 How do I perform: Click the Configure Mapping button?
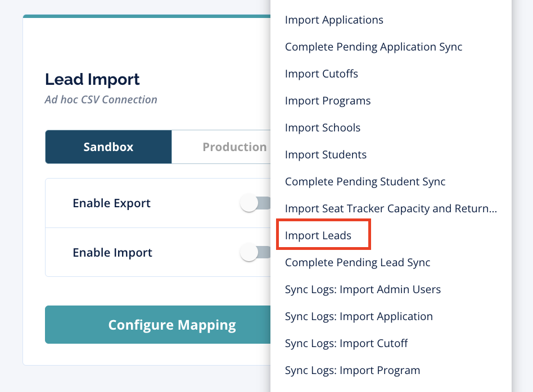pyautogui.click(x=158, y=325)
